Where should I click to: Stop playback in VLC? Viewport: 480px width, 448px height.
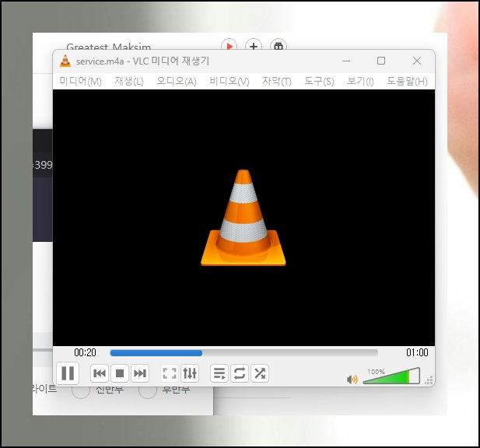(x=120, y=373)
